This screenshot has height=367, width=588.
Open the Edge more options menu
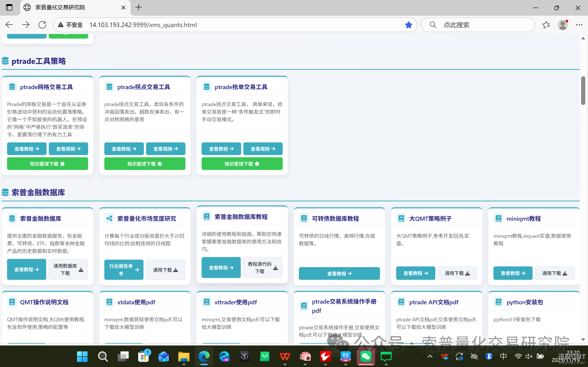pyautogui.click(x=580, y=25)
